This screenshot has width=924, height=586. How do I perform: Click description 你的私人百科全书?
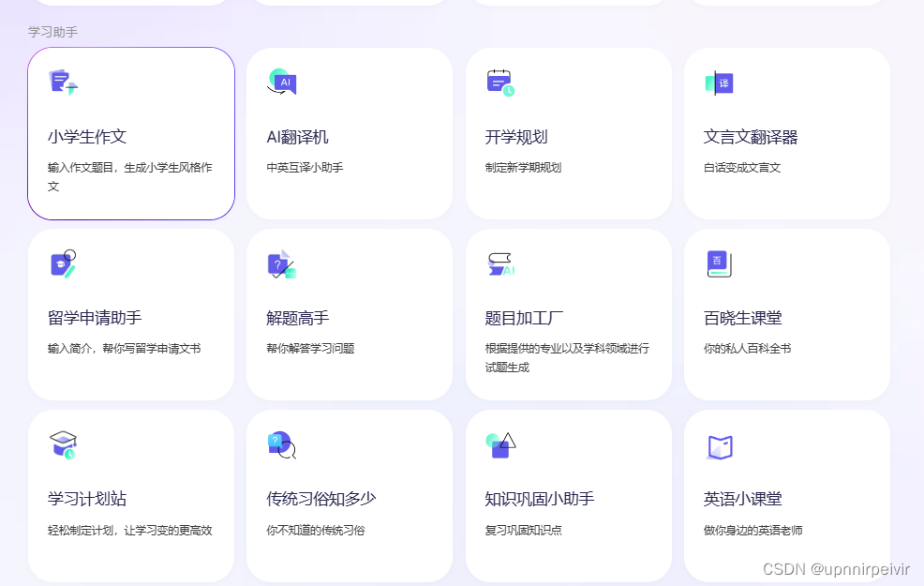pos(747,349)
